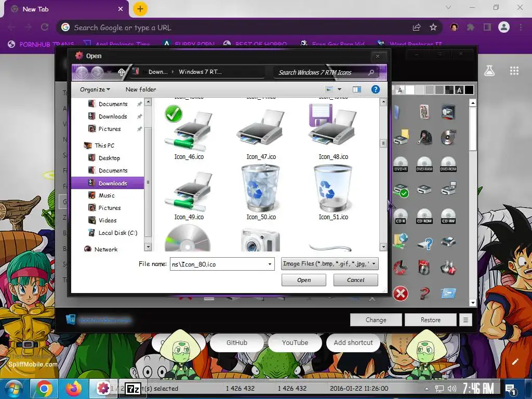Select the Icon_48.ico printer file
This screenshot has height=399, width=532.
333,132
